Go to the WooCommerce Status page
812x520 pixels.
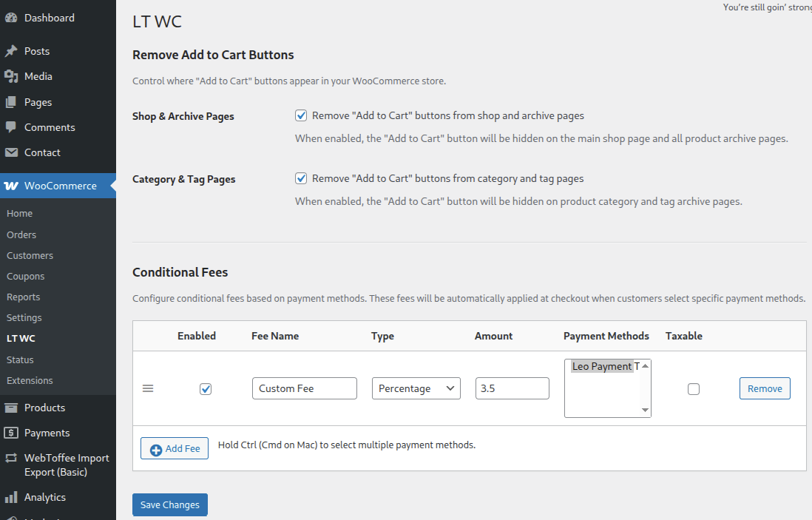tap(21, 359)
